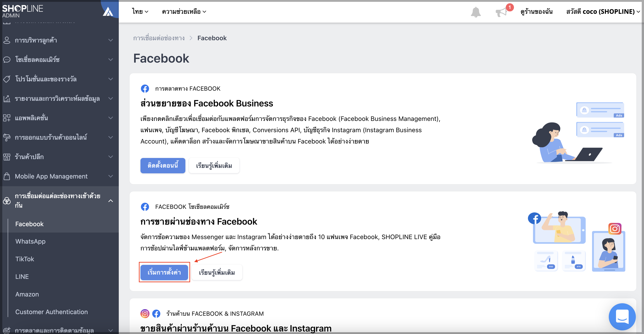Click the เริ่มการตั้งค่า setup button

[x=164, y=272]
